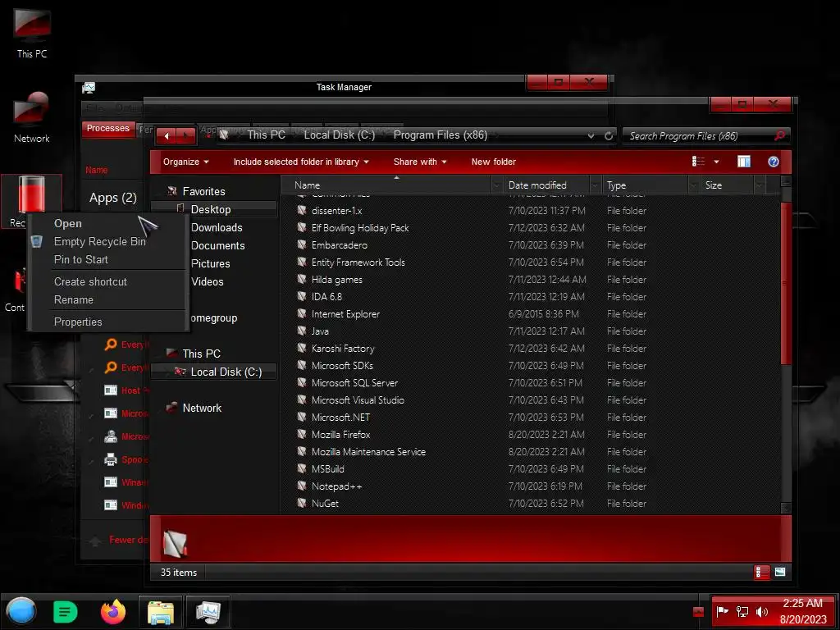Select the IDA 6.8 folder

(x=326, y=297)
